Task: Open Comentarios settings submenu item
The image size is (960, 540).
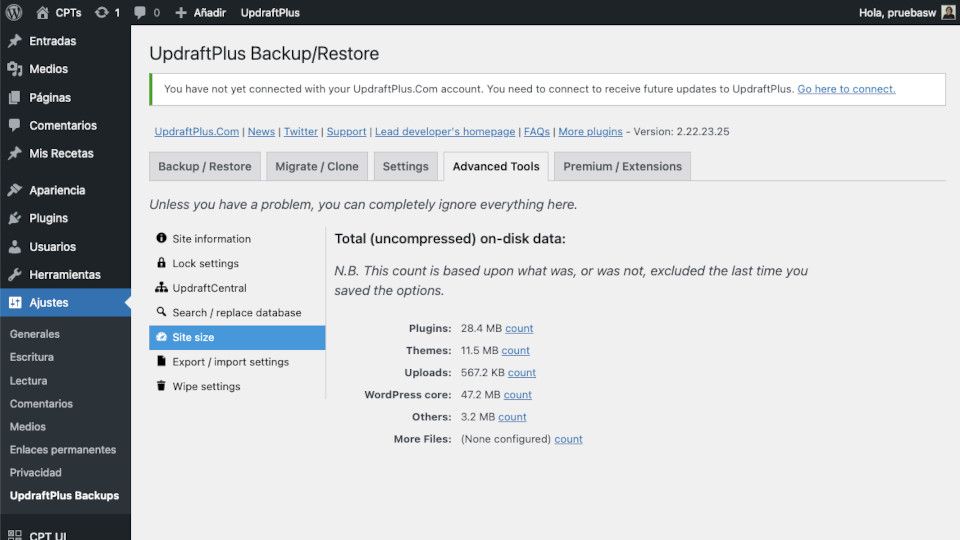Action: point(41,403)
